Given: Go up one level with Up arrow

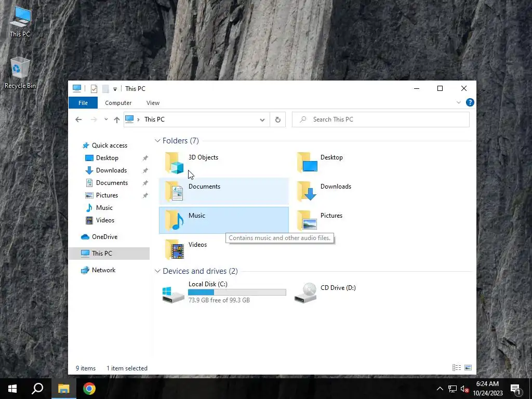Looking at the screenshot, I should point(117,119).
